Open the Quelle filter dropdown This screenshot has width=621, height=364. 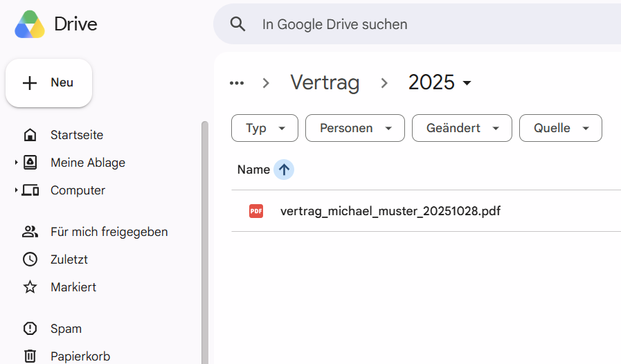[560, 128]
